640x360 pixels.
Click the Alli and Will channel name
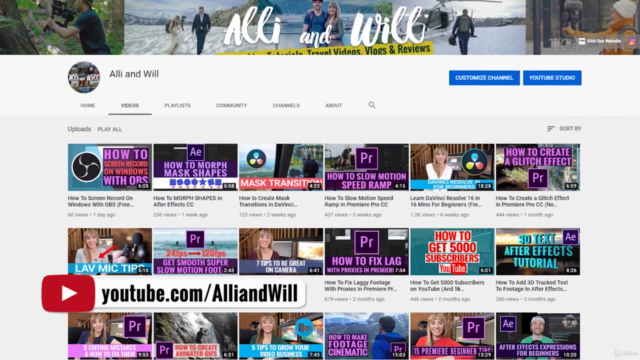coord(134,74)
